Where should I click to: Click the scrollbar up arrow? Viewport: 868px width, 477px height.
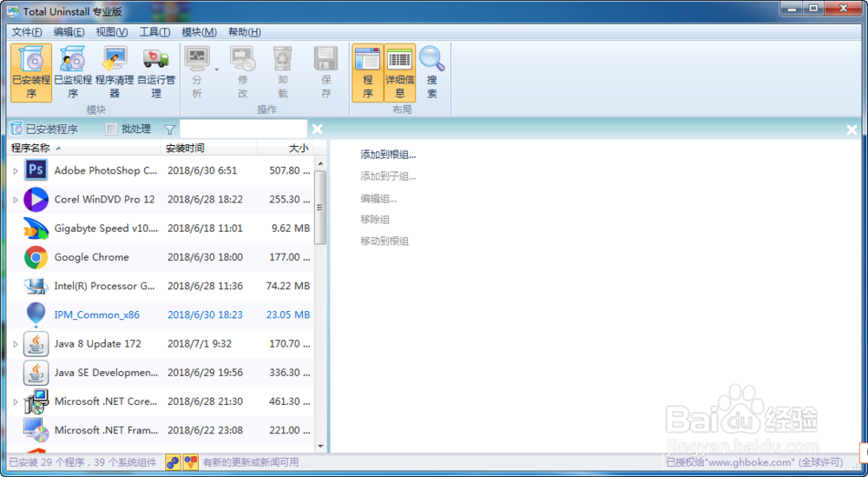(x=320, y=163)
